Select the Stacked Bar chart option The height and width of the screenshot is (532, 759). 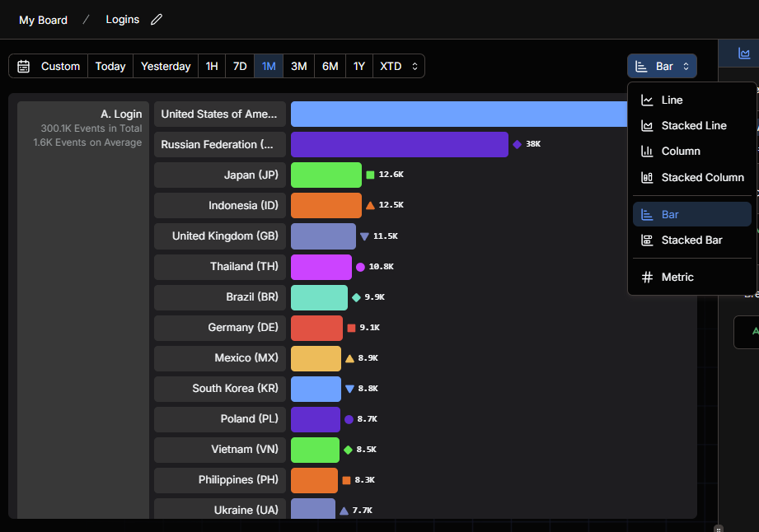tap(691, 240)
